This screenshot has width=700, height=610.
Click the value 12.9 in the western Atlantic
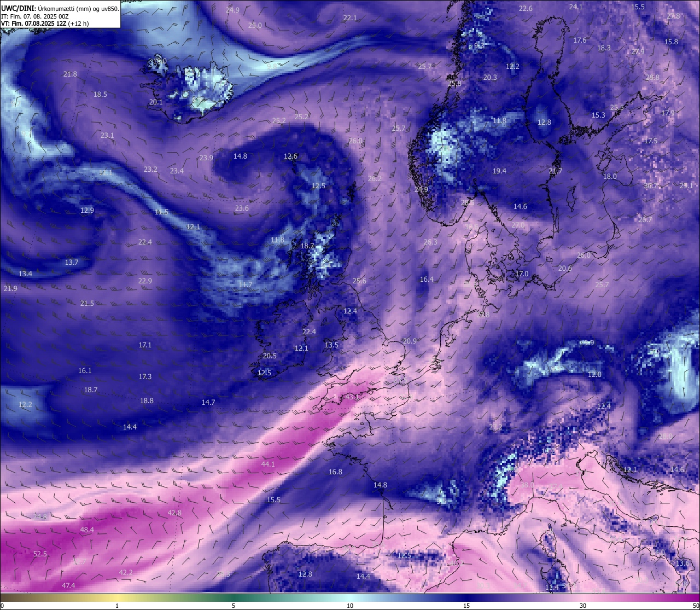[x=87, y=211]
